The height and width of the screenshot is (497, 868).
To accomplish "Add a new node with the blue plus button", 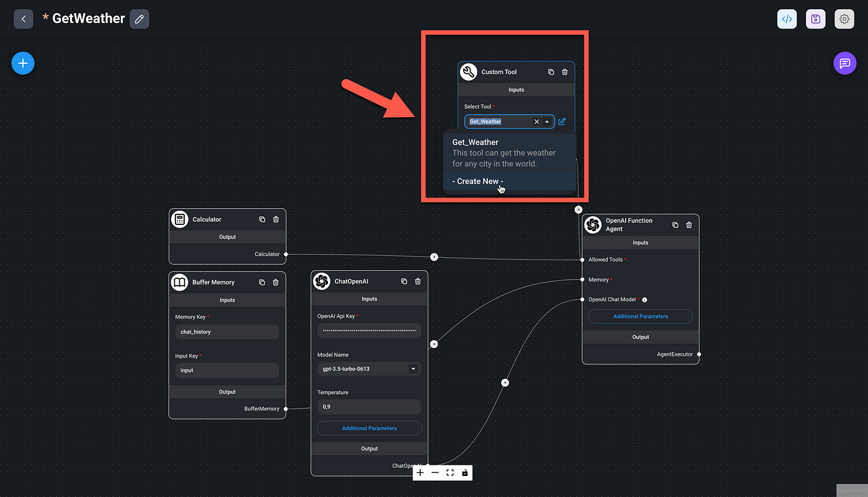I will pyautogui.click(x=23, y=63).
